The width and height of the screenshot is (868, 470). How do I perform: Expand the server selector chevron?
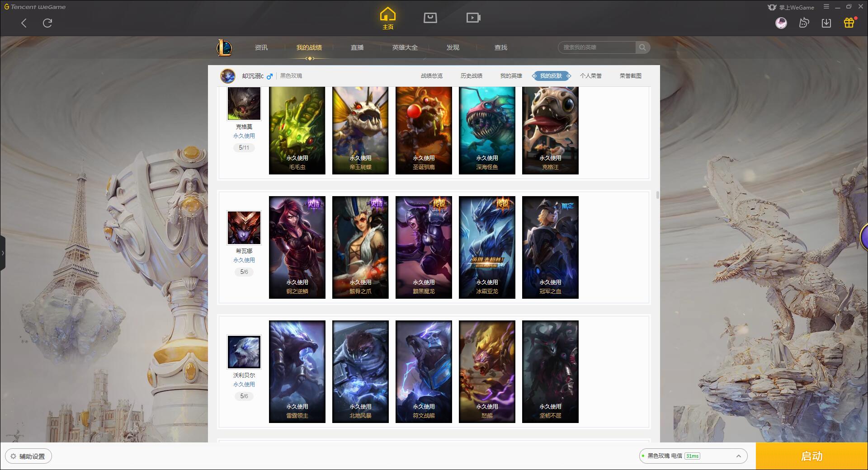(738, 456)
